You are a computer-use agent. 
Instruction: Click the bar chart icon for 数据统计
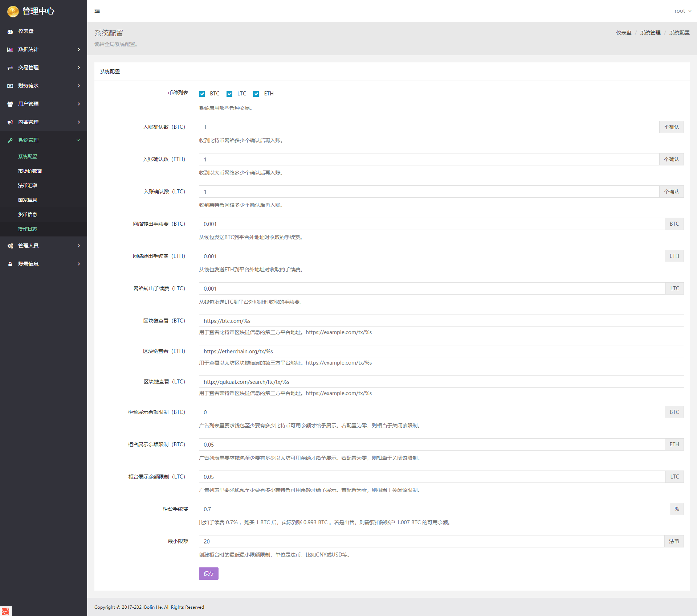coord(10,50)
